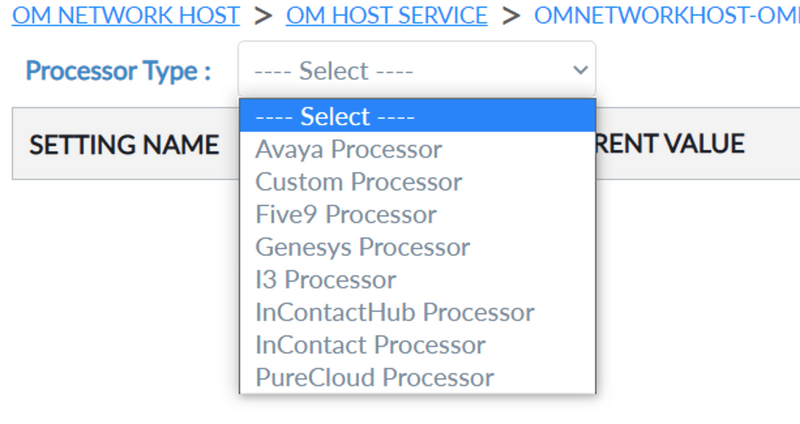This screenshot has width=800, height=424.
Task: Open the OM NETWORK HOST breadcrumb link
Action: tap(126, 15)
